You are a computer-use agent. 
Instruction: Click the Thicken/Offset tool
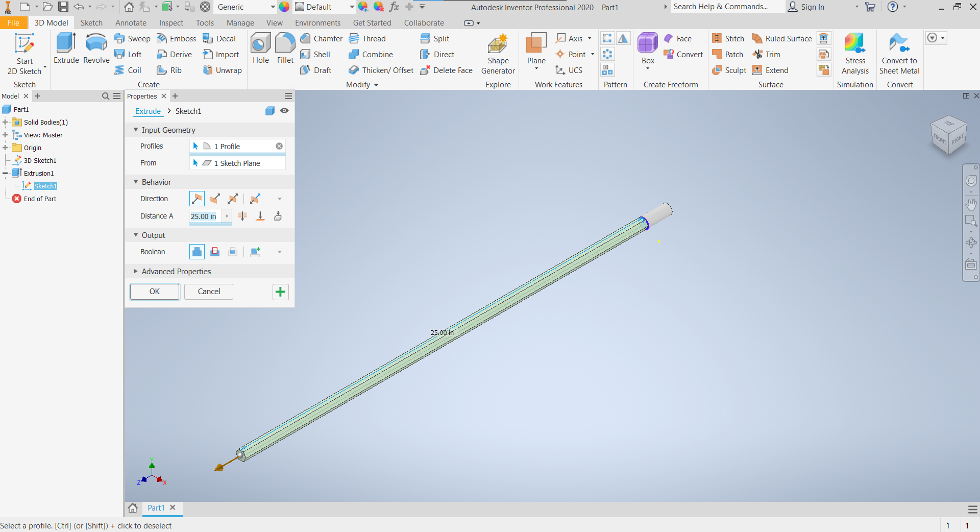[x=381, y=70]
